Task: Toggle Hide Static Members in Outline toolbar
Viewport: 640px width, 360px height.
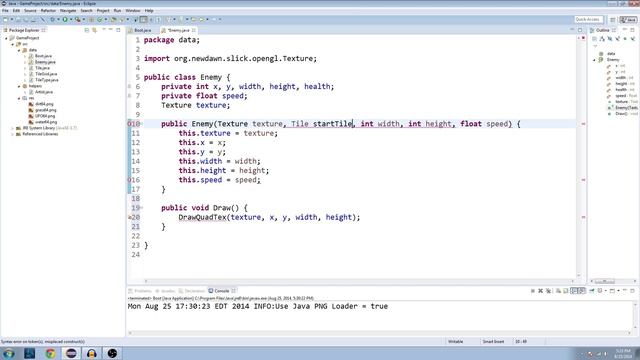Action: [x=618, y=39]
